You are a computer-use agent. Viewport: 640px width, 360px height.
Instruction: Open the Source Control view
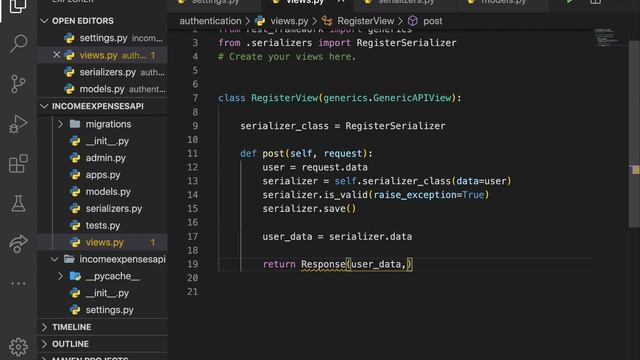pyautogui.click(x=18, y=84)
